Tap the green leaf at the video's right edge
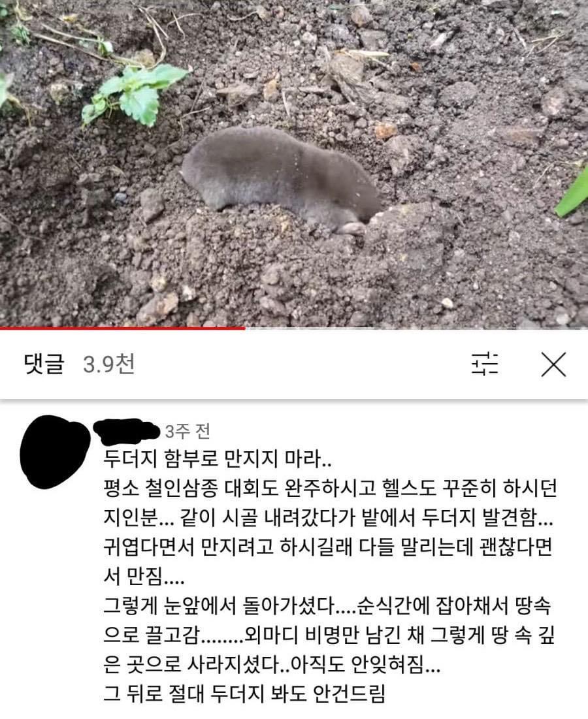This screenshot has height=719, width=588. 574,194
